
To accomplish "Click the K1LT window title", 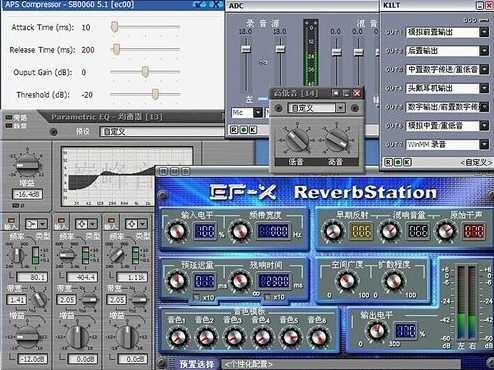I will pyautogui.click(x=391, y=5).
